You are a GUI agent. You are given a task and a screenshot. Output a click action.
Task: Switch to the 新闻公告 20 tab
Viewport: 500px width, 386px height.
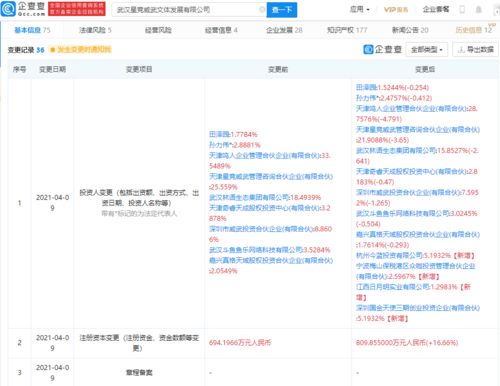pos(410,30)
